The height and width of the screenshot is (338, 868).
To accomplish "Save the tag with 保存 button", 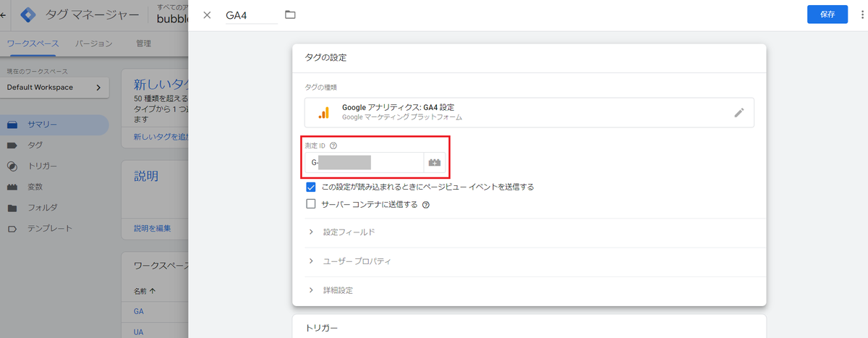I will tap(827, 14).
